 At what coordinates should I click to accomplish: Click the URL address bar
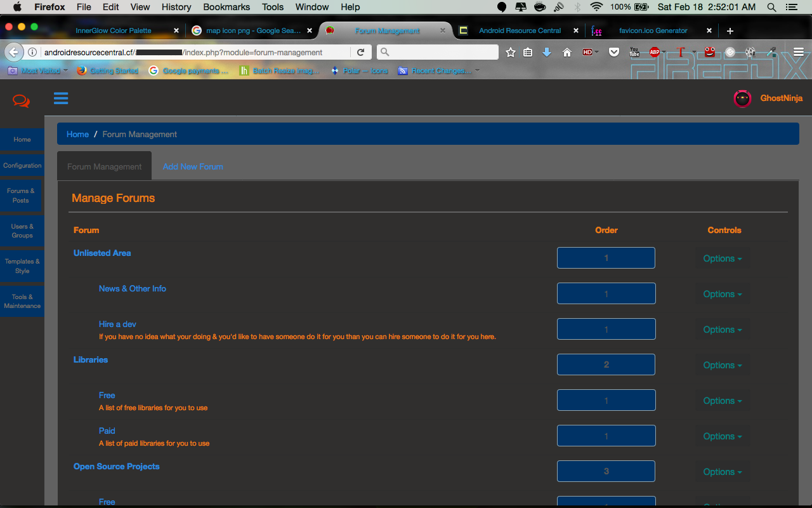(x=195, y=52)
